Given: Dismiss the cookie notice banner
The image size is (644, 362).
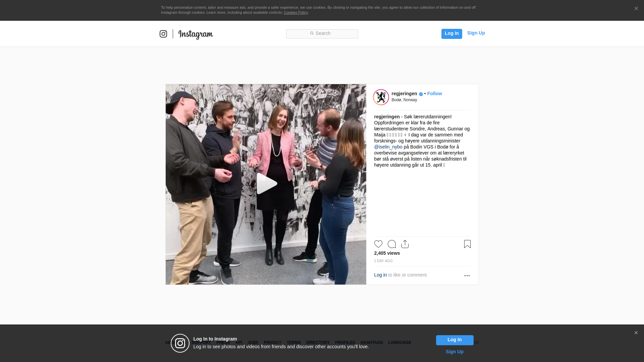Looking at the screenshot, I should pyautogui.click(x=636, y=8).
